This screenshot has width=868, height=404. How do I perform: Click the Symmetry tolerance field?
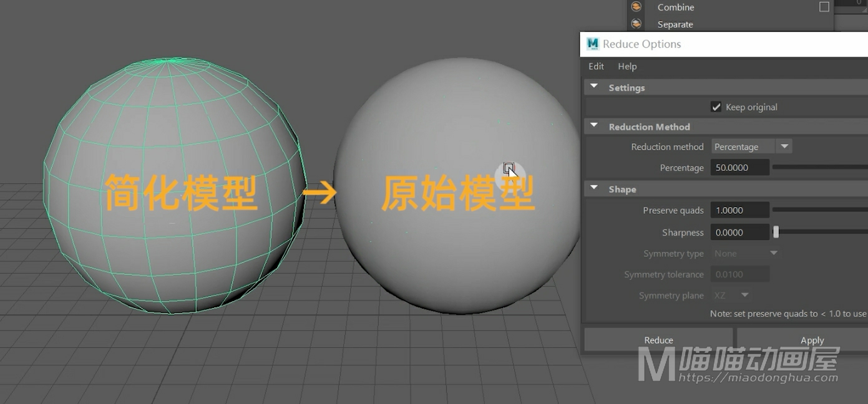point(740,274)
